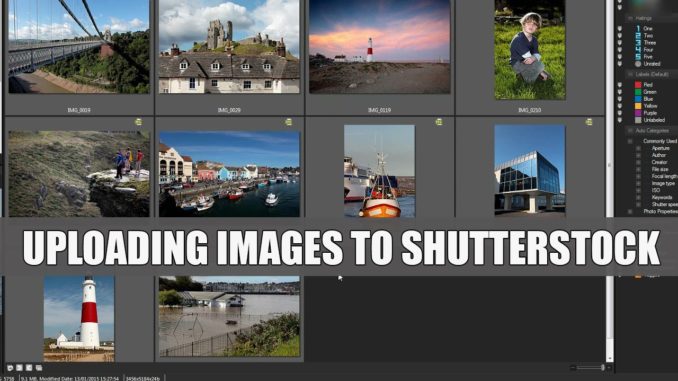Click the tag icon above the fishing boat photo
The image size is (678, 381).
point(438,122)
